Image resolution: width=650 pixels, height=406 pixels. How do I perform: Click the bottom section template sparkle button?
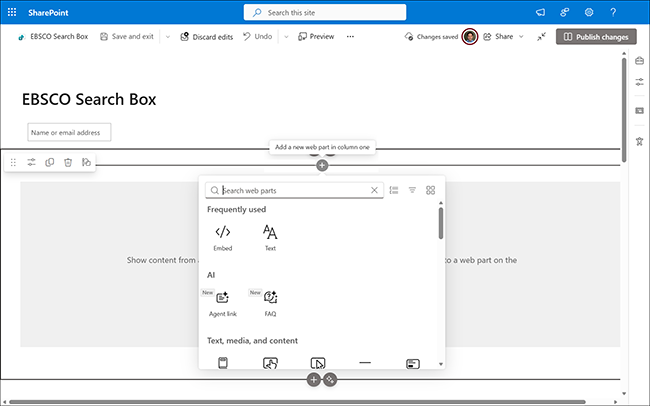click(x=330, y=379)
